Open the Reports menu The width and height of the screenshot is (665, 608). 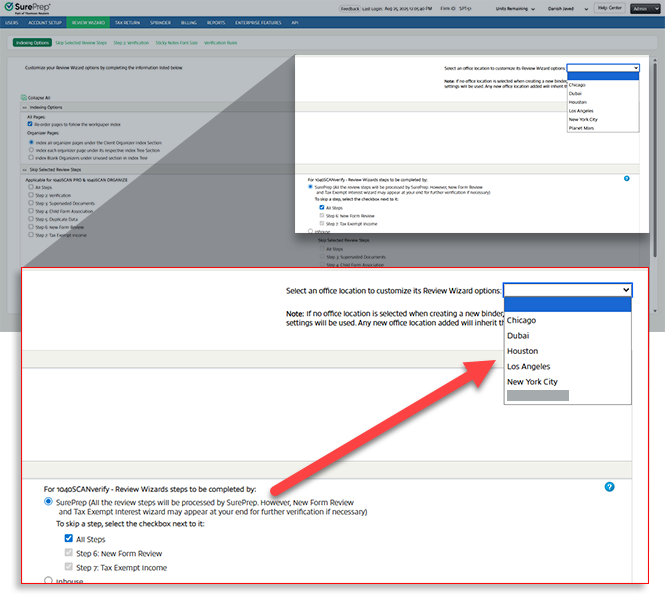coord(216,22)
